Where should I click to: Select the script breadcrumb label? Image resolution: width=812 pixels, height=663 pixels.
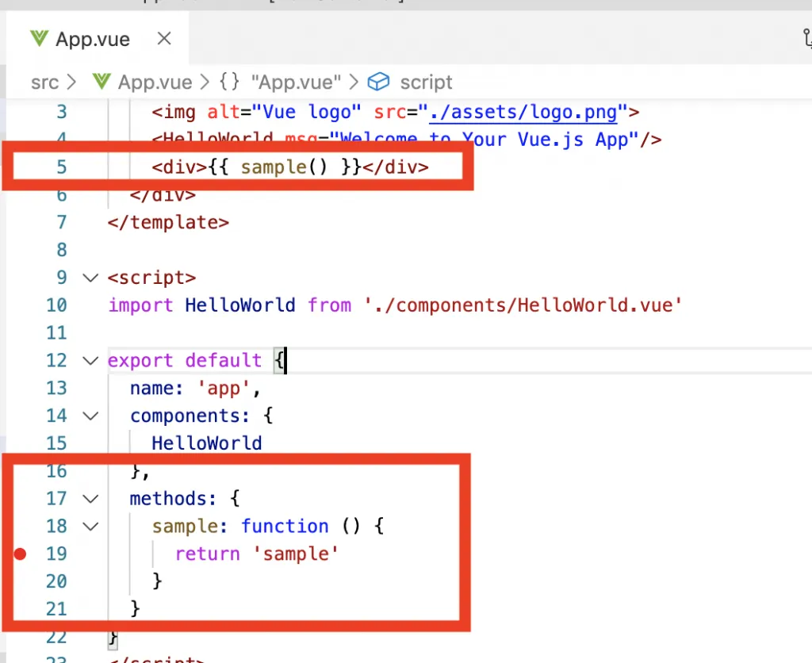pyautogui.click(x=426, y=82)
